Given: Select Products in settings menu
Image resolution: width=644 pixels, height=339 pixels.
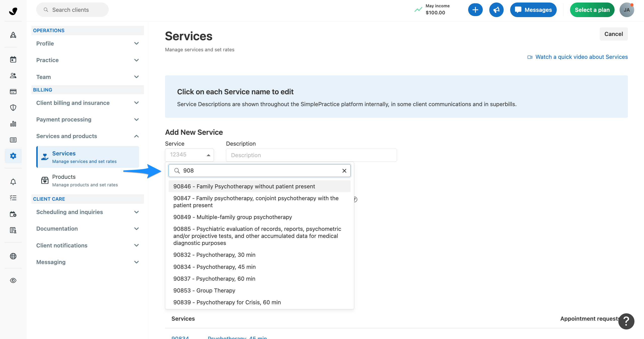Looking at the screenshot, I should click(88, 180).
